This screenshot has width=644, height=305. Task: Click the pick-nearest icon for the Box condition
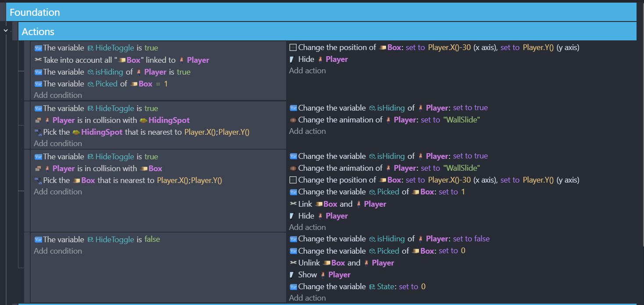pos(38,180)
